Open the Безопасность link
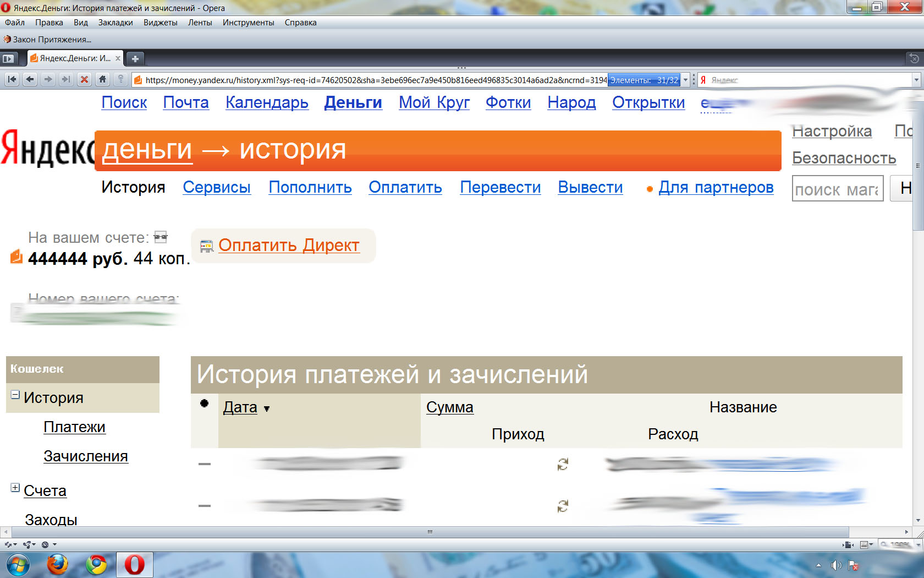 point(844,158)
